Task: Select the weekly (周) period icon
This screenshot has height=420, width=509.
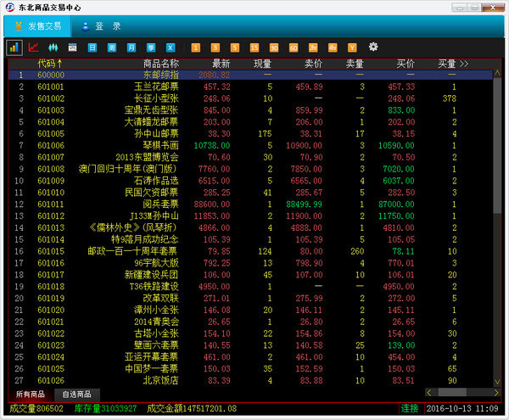Action: click(112, 48)
